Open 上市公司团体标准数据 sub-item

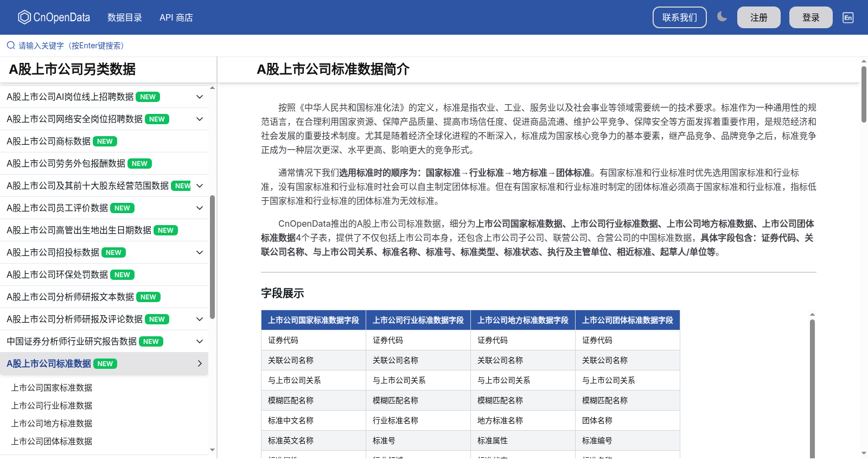tap(52, 441)
